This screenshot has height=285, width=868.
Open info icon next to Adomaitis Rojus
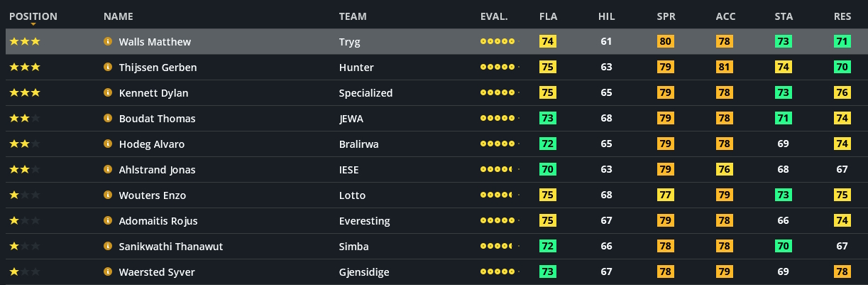pyautogui.click(x=108, y=221)
